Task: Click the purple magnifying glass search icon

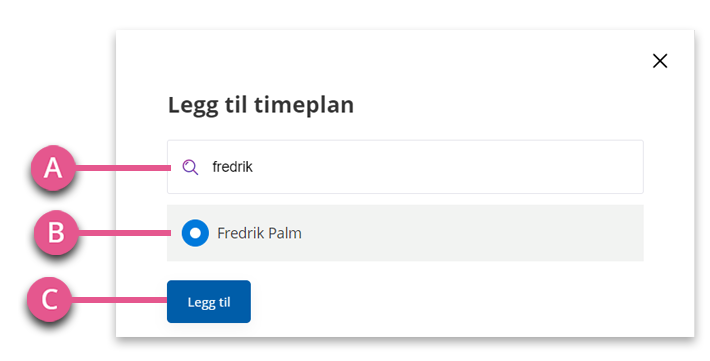Action: pyautogui.click(x=190, y=167)
